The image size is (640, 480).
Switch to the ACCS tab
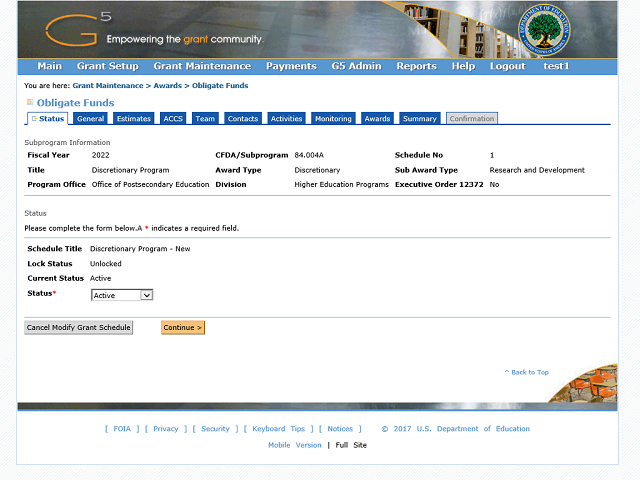click(x=173, y=118)
